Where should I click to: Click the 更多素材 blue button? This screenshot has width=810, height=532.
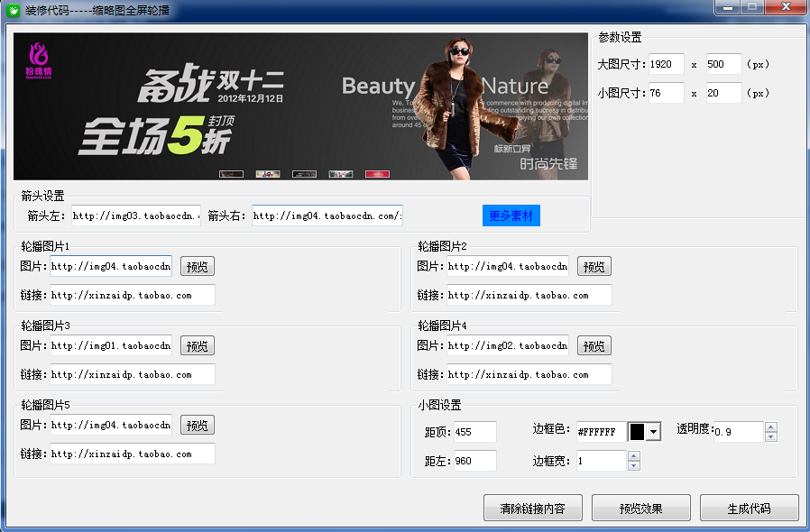[511, 216]
